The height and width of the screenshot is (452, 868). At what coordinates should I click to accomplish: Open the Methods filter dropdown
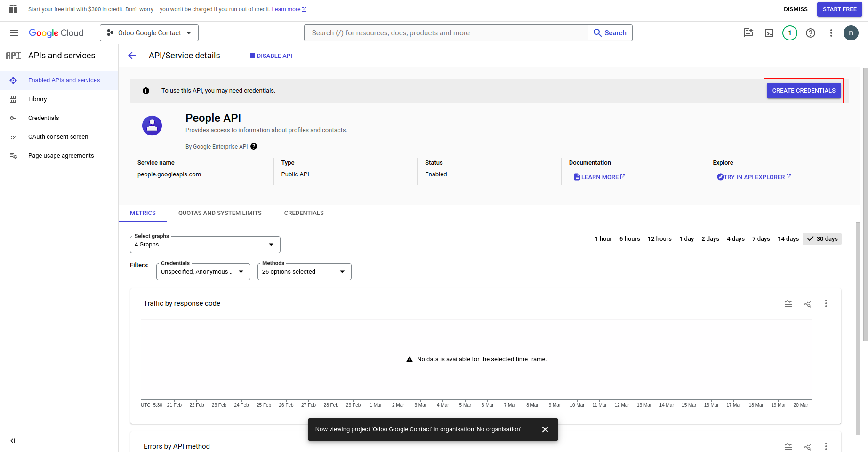coord(304,272)
